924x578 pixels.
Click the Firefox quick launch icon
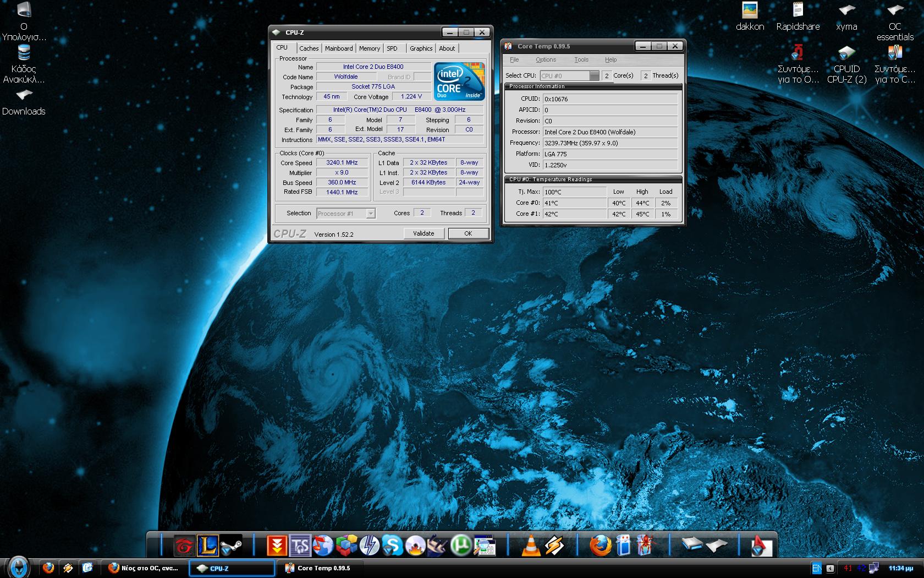pos(48,568)
